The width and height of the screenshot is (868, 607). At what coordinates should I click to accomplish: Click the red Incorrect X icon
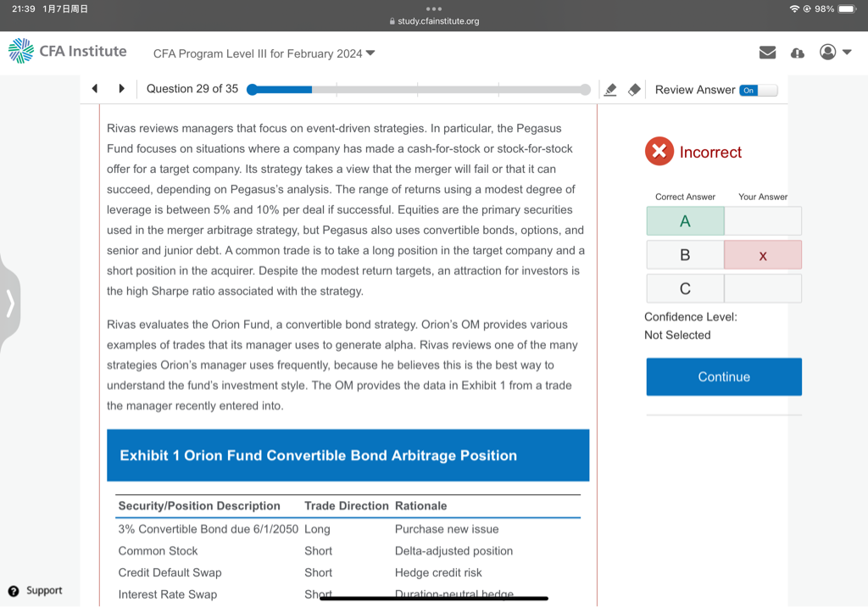pos(659,152)
